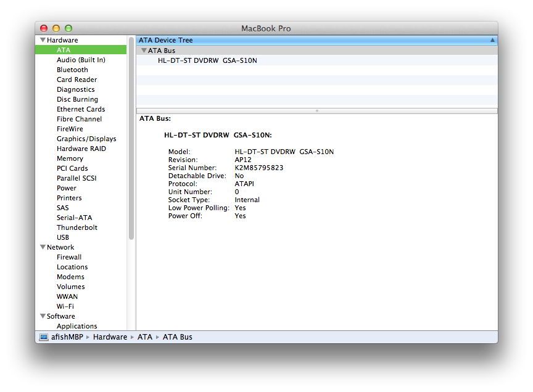Close the MacBook Pro window
The image size is (533, 392).
44,28
